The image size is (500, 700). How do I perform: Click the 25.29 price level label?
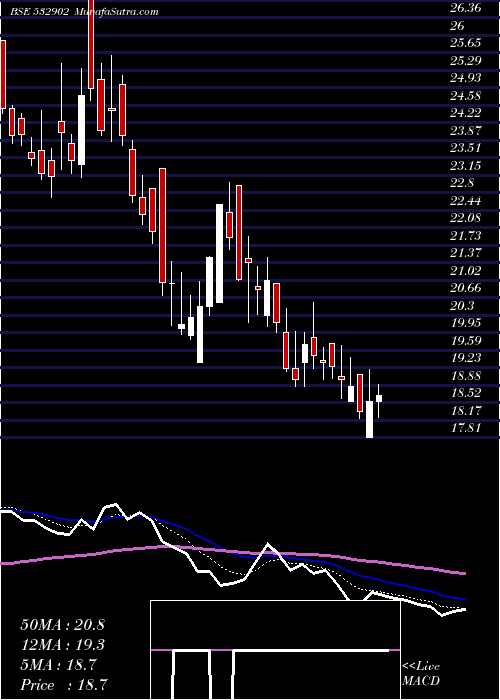coord(466,60)
